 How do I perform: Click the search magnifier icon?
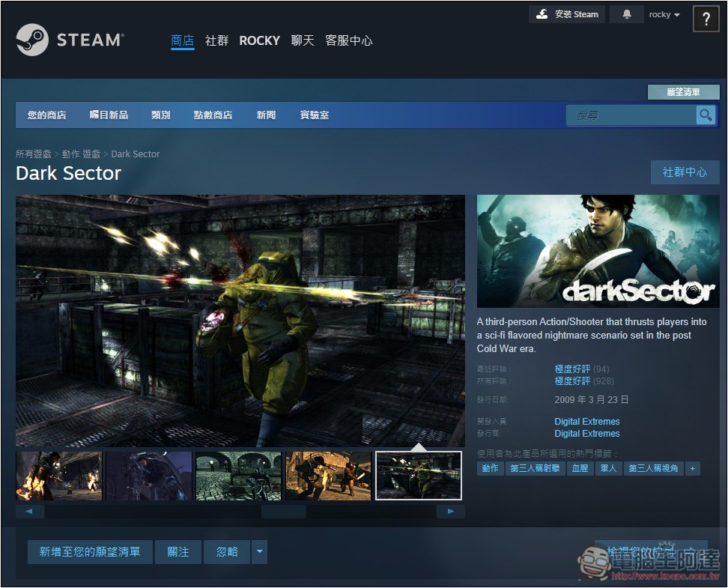(x=706, y=115)
